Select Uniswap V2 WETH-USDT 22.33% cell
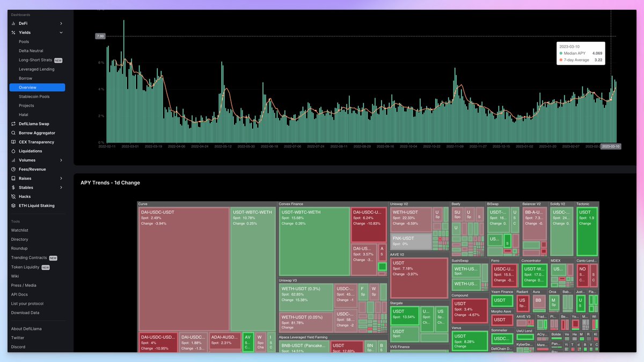The width and height of the screenshot is (644, 362). coord(411,219)
